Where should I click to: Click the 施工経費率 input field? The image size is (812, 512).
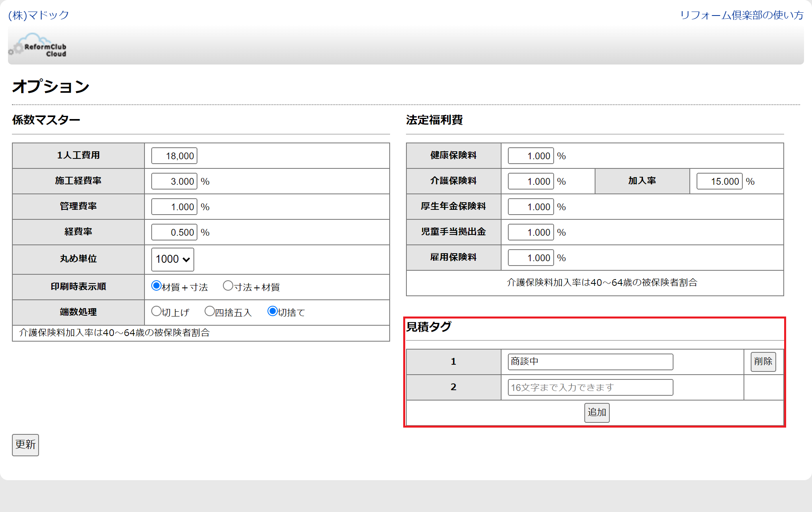[174, 181]
